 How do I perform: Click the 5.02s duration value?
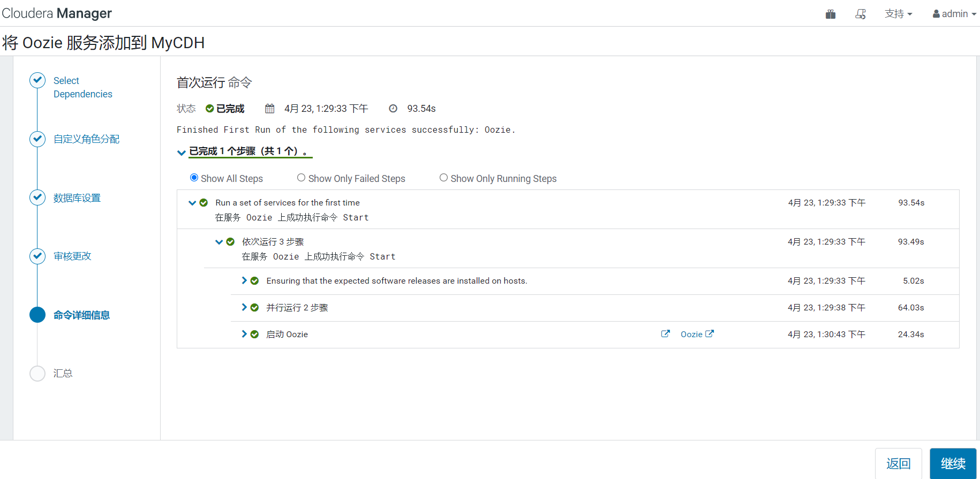click(x=914, y=281)
